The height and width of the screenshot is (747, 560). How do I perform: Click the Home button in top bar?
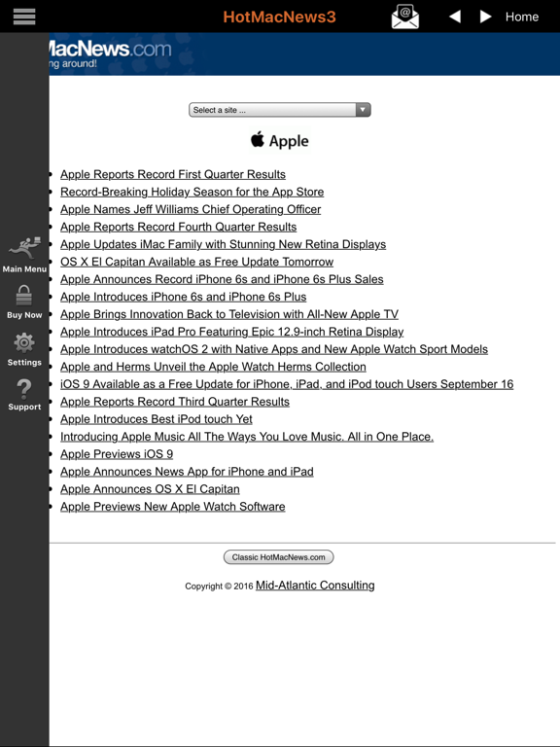pyautogui.click(x=522, y=17)
